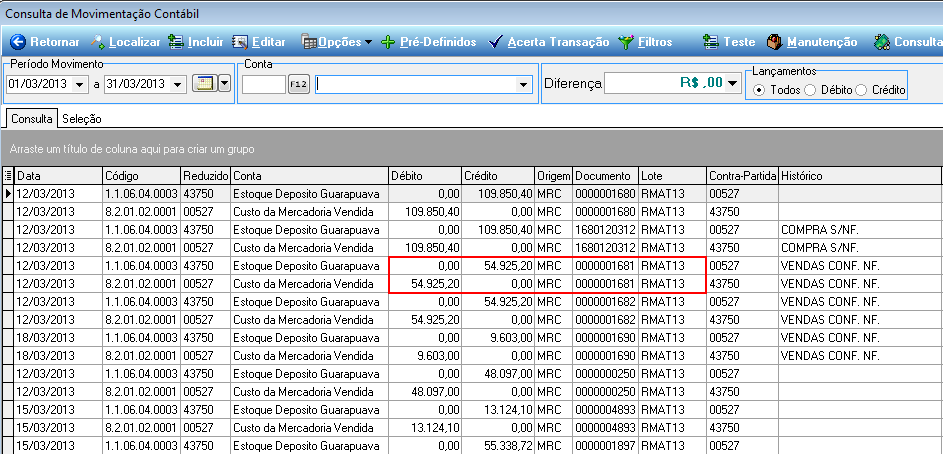The width and height of the screenshot is (943, 454).
Task: Expand the end date 31/03/2013 dropdown
Action: 177,85
